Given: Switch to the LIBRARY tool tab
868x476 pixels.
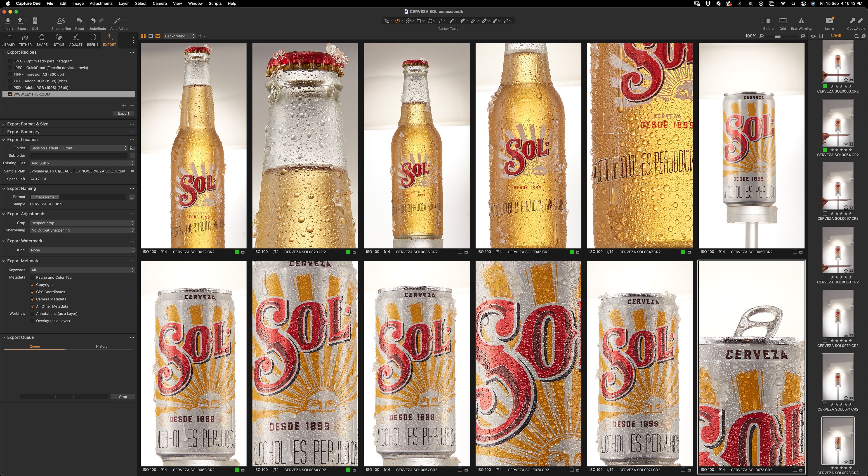Looking at the screenshot, I should pyautogui.click(x=8, y=40).
